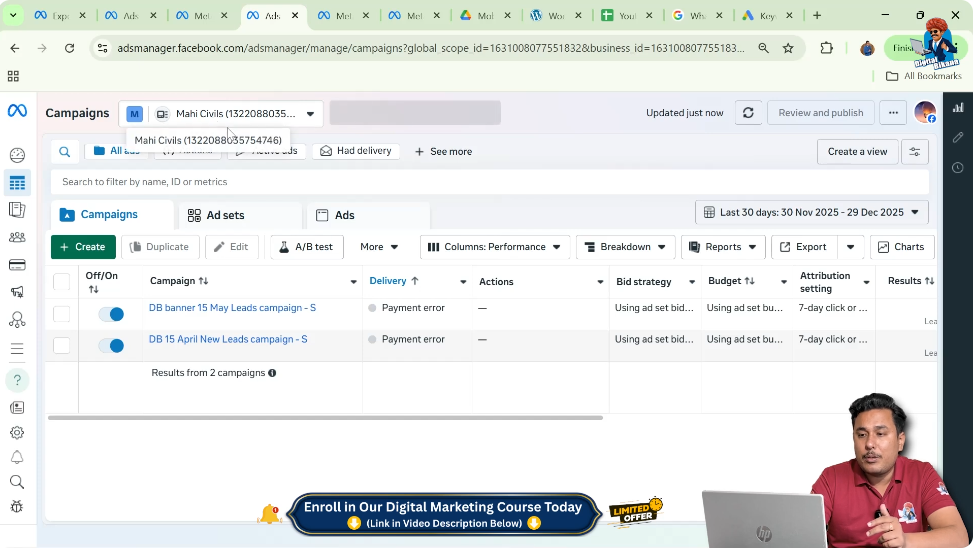Image resolution: width=974 pixels, height=551 pixels.
Task: Open Settings gear icon in left sidebar
Action: pyautogui.click(x=17, y=432)
